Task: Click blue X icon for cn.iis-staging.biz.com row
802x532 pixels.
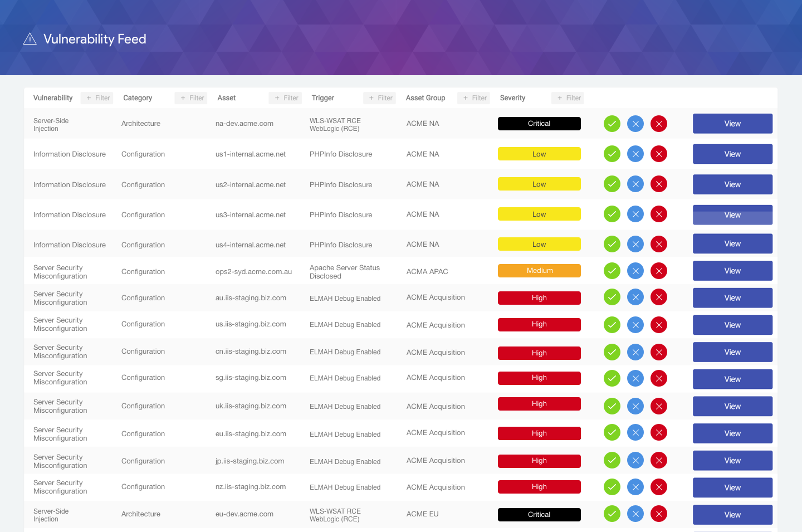Action: (635, 352)
